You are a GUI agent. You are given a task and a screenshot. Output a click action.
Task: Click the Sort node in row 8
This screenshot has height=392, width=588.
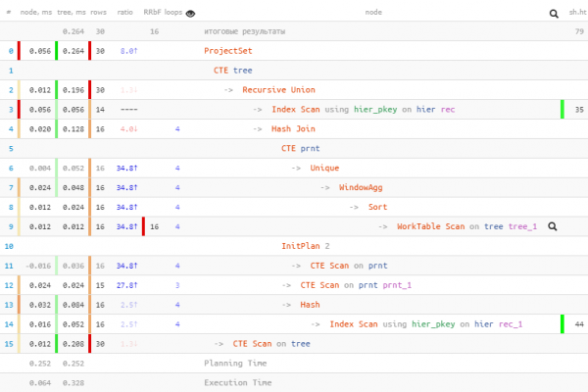[377, 207]
